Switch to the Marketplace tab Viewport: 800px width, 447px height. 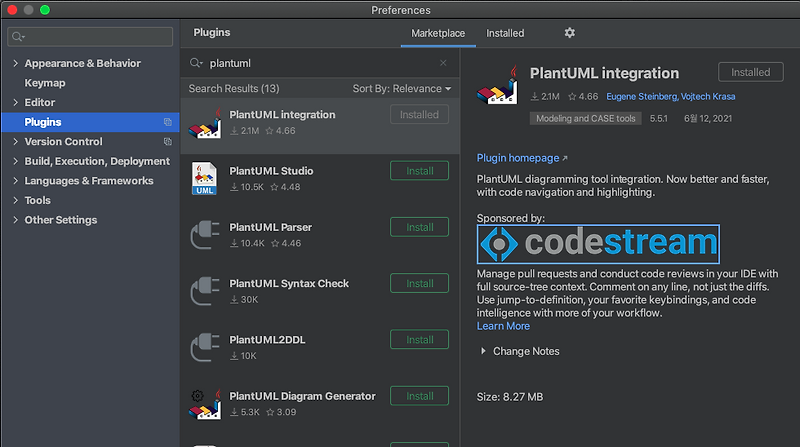(x=438, y=33)
